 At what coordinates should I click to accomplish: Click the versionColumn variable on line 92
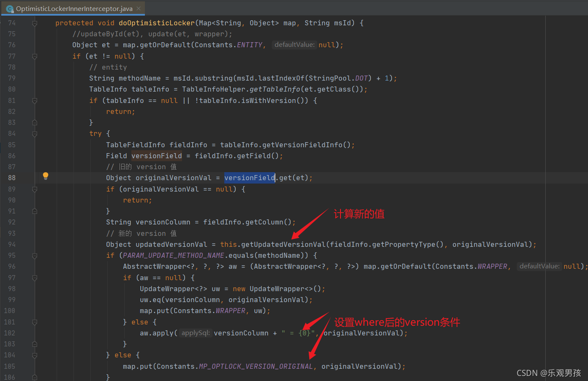point(163,222)
